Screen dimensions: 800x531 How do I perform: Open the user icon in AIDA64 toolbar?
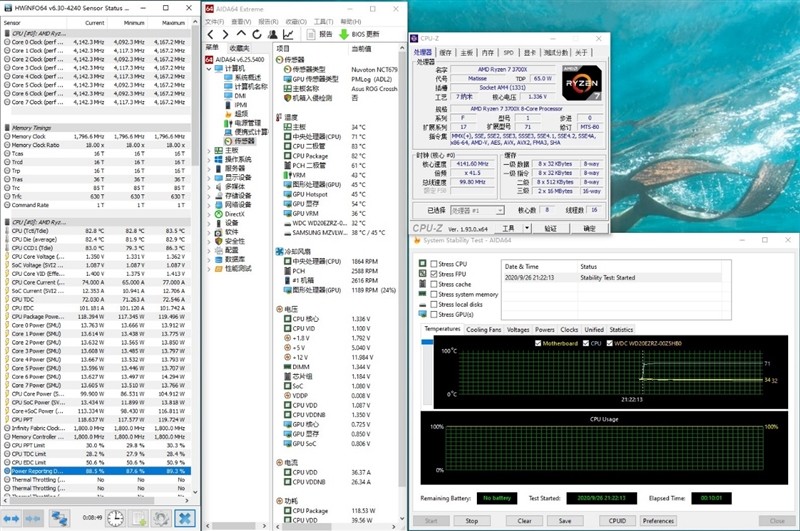point(272,34)
